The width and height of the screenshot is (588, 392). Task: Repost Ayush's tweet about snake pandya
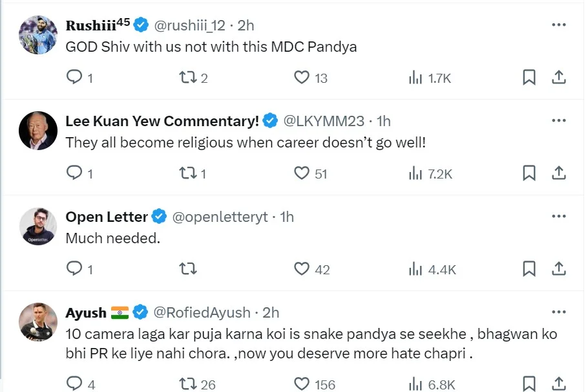coord(187,384)
